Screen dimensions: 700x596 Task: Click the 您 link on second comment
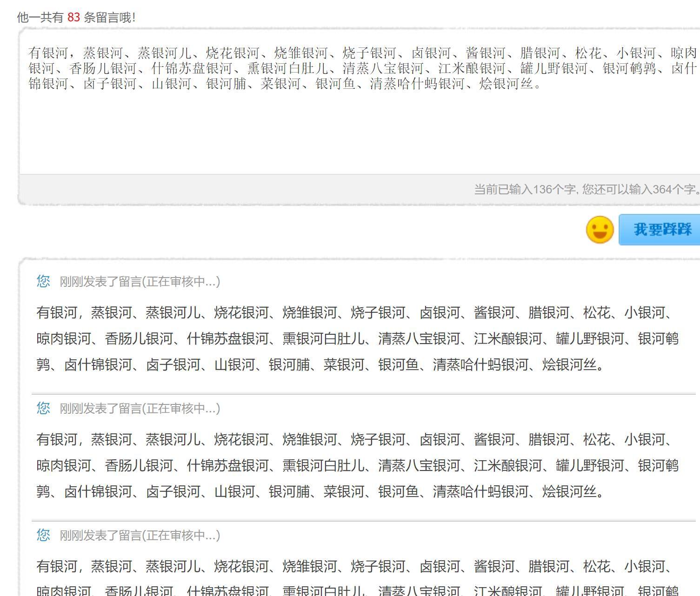[x=43, y=408]
